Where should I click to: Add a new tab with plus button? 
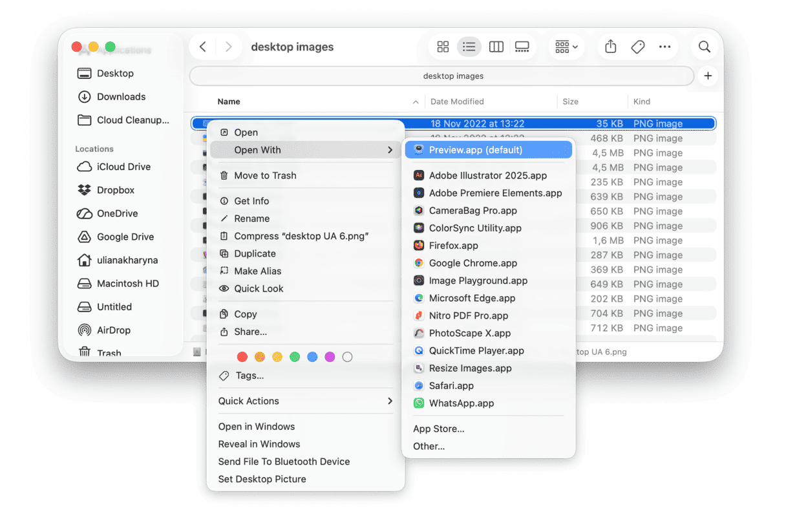(x=708, y=76)
